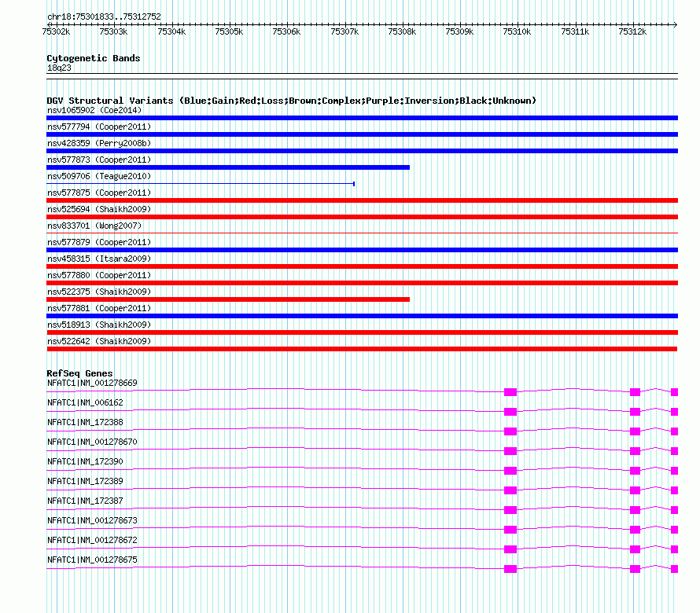Click the nsv525694 (Shaikh2009) label
This screenshot has width=700, height=613.
click(99, 209)
